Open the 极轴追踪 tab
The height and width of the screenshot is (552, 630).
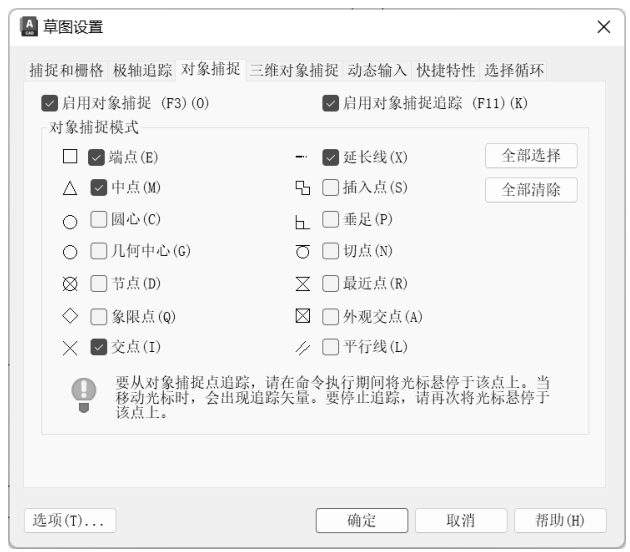142,70
